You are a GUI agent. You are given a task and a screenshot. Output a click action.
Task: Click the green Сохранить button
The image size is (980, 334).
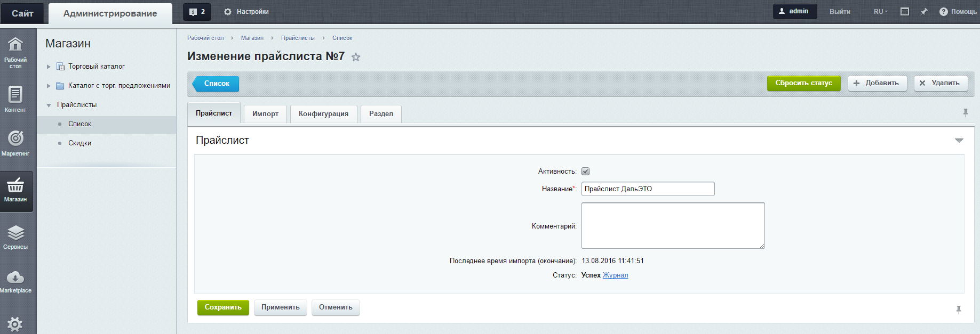223,307
